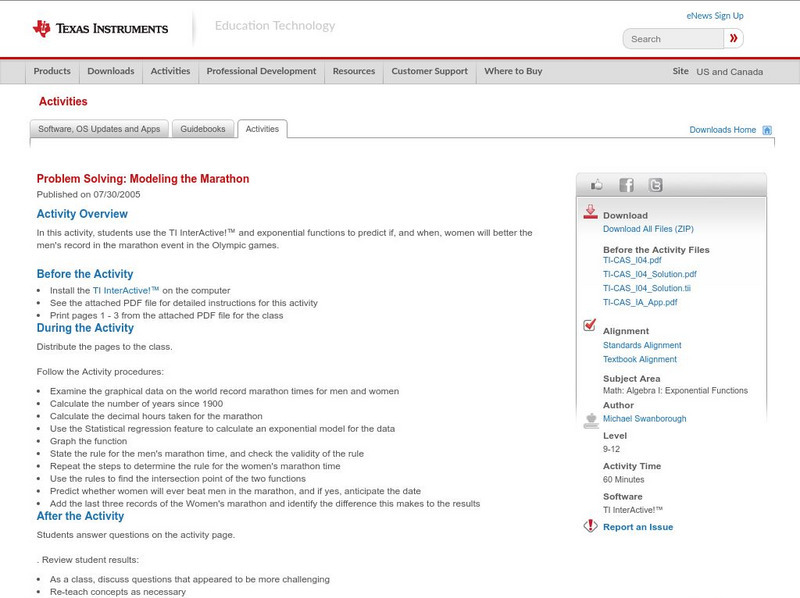Click the red Activities page heading

click(x=63, y=102)
